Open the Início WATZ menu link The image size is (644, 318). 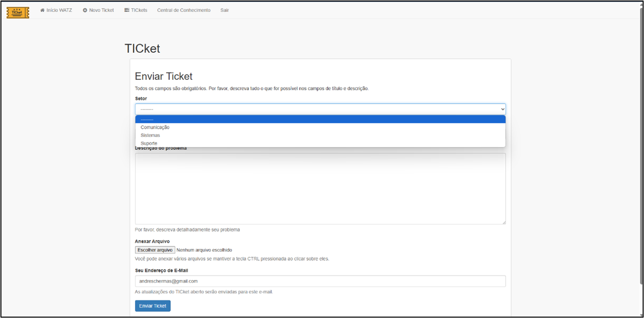(56, 10)
